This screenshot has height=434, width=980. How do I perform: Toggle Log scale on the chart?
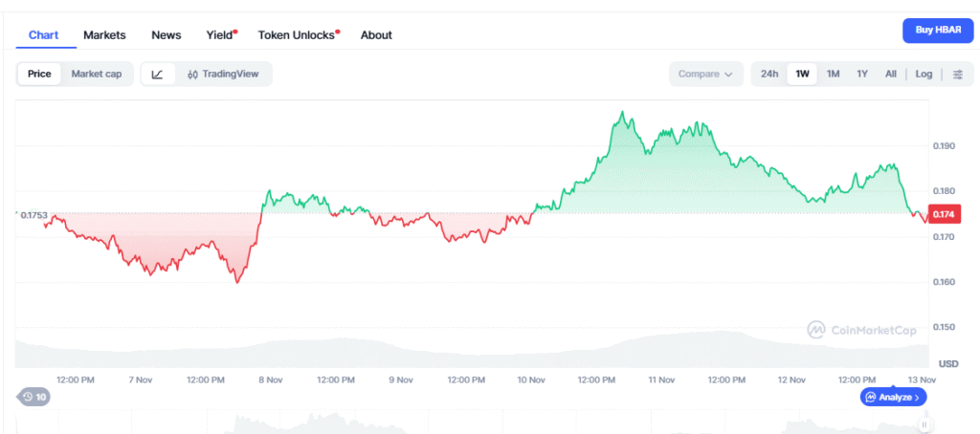click(924, 75)
